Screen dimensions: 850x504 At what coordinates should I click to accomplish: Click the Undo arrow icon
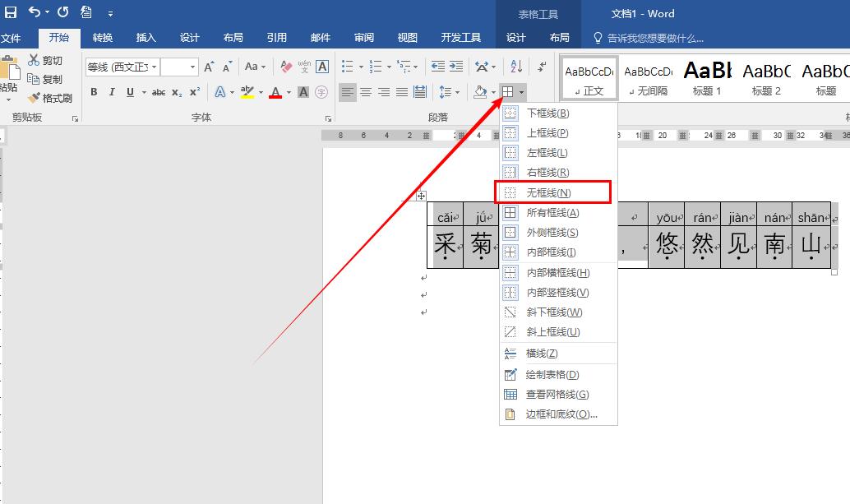(35, 12)
